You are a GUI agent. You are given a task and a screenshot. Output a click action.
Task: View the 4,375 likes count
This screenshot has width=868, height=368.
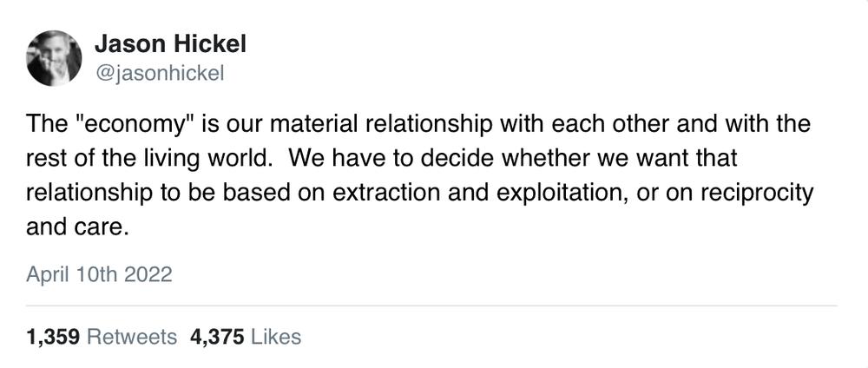(217, 337)
